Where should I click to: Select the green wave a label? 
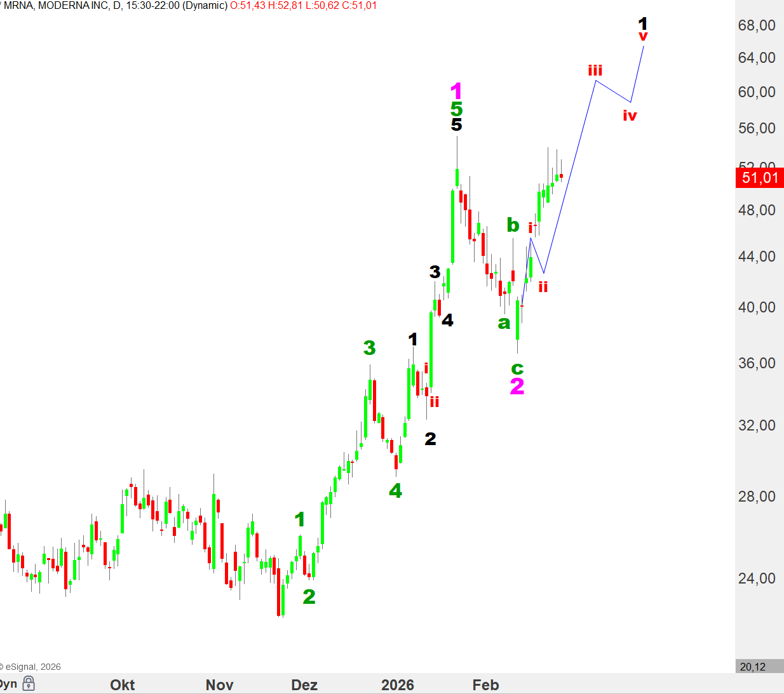[504, 323]
